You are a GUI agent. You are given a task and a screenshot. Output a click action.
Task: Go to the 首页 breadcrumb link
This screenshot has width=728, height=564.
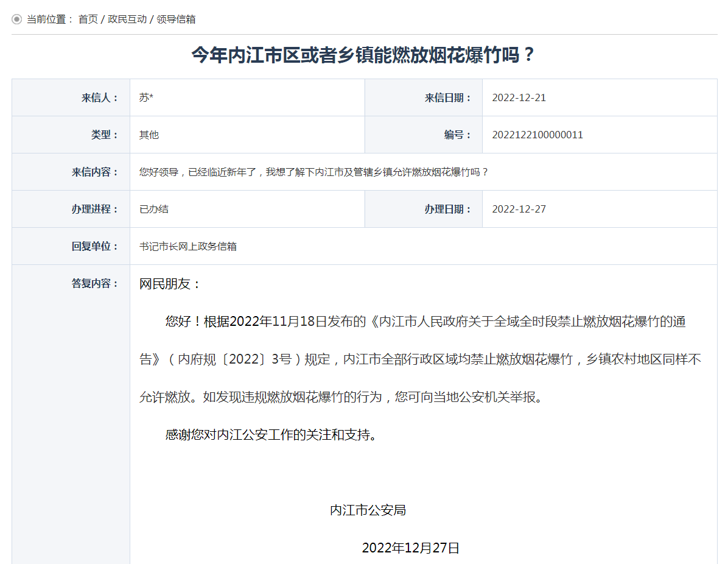pyautogui.click(x=88, y=19)
